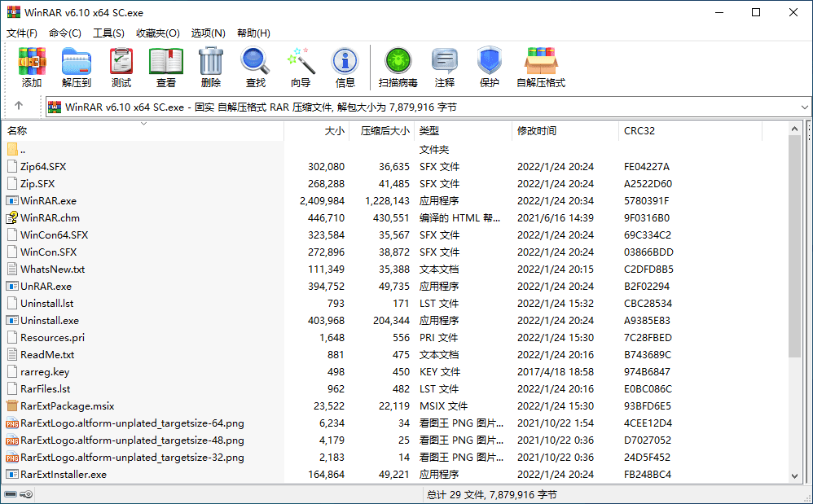This screenshot has height=504, width=813.
Task: Click the packed size value 1,228,143
Action: [387, 200]
